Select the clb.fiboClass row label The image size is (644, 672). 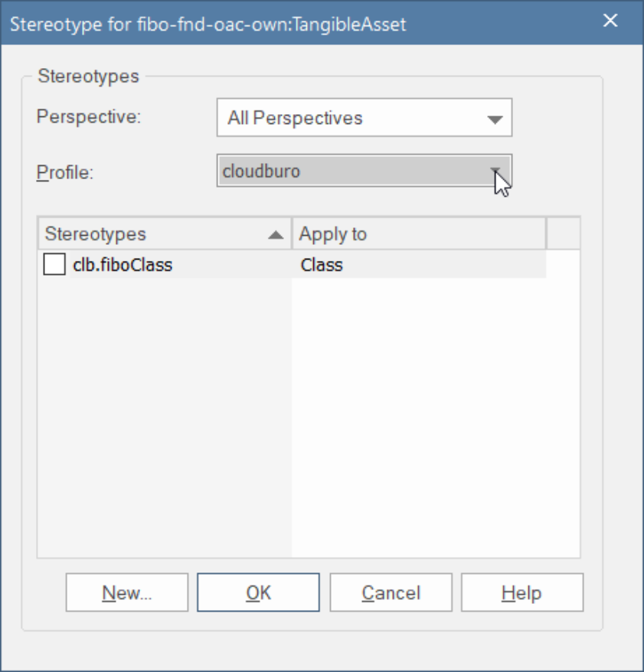(123, 266)
